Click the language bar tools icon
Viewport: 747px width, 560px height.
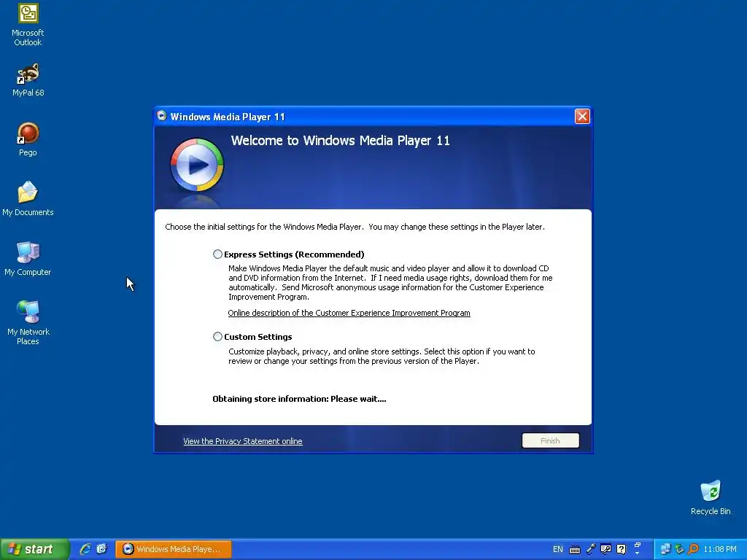point(605,549)
